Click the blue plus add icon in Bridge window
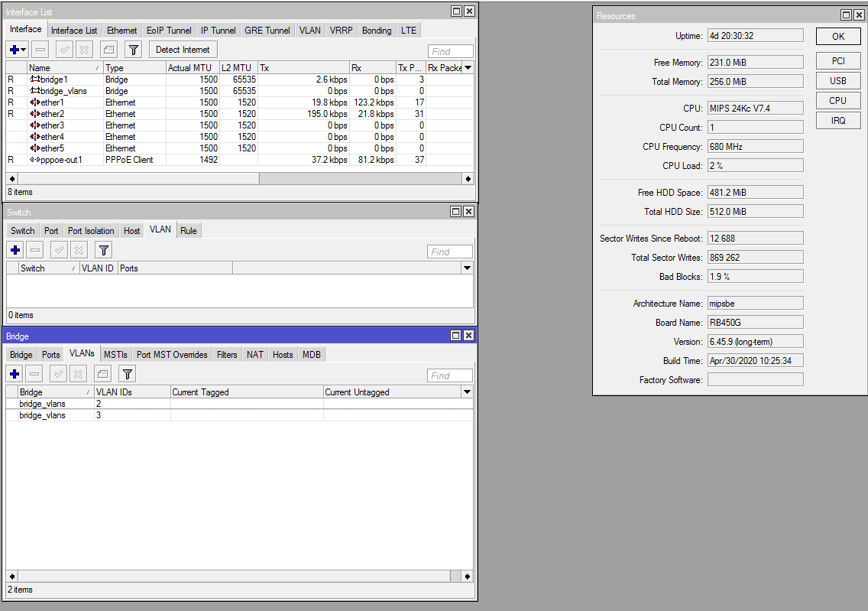 pos(15,374)
